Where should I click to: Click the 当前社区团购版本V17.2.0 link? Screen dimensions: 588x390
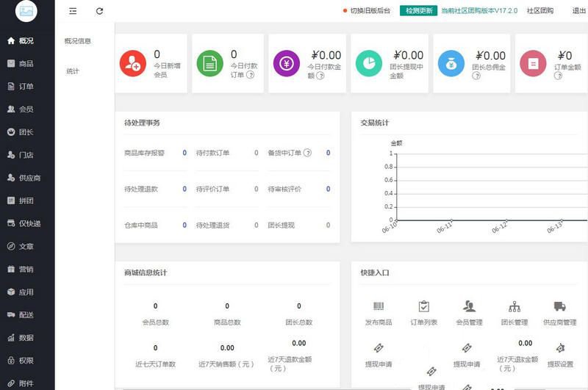[x=479, y=10]
